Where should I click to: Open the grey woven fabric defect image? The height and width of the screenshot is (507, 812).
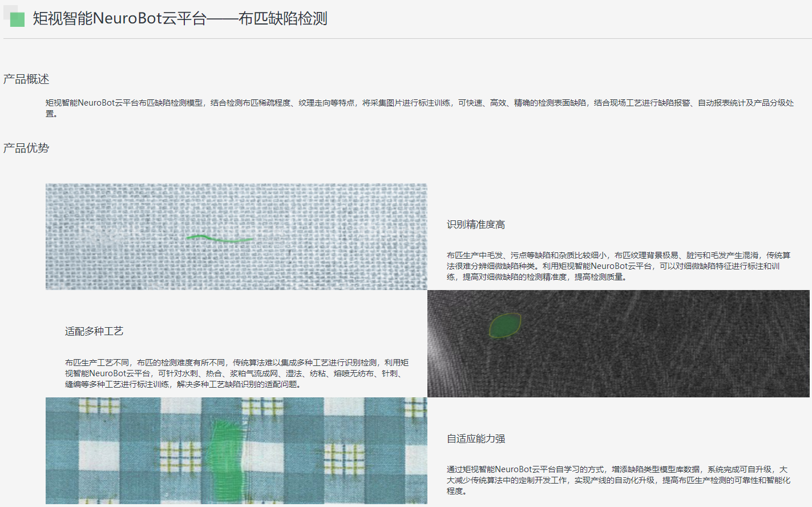coord(236,236)
